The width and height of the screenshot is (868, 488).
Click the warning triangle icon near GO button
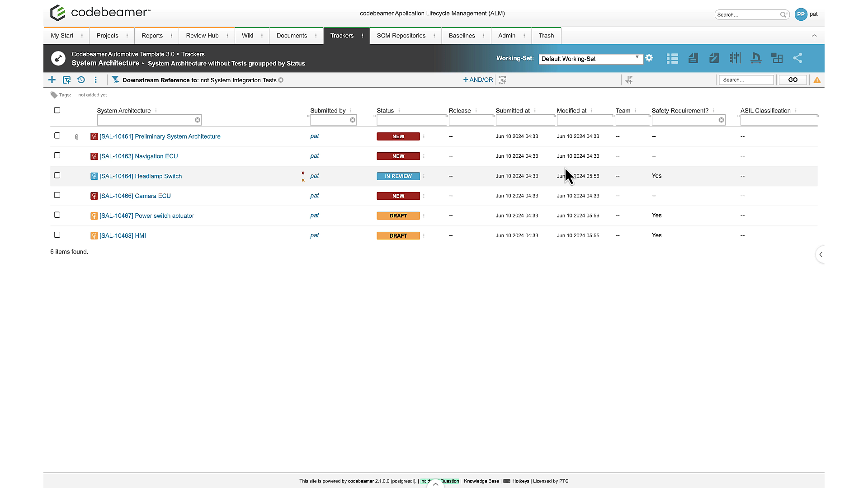click(817, 80)
